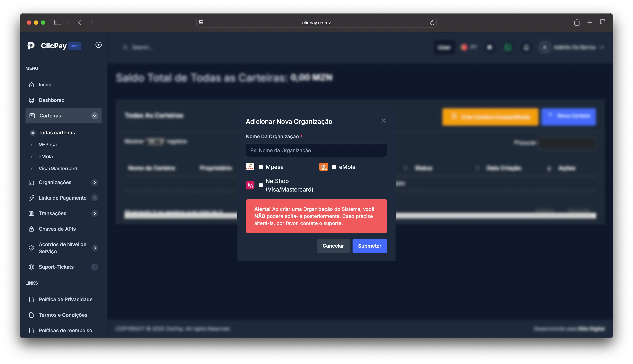This screenshot has width=633, height=364.
Task: Click the Chaves de APIs lock icon
Action: [32, 229]
